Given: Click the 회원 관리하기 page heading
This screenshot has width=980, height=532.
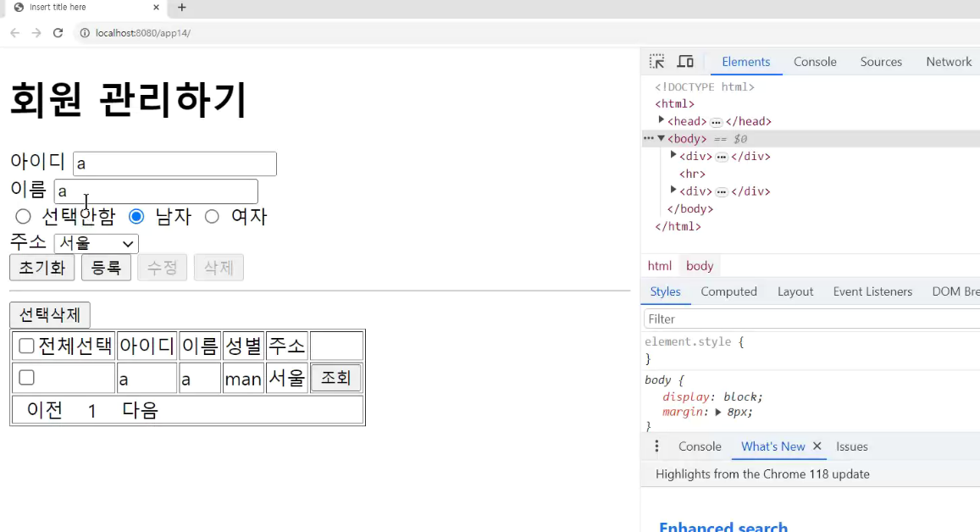Looking at the screenshot, I should (x=128, y=100).
